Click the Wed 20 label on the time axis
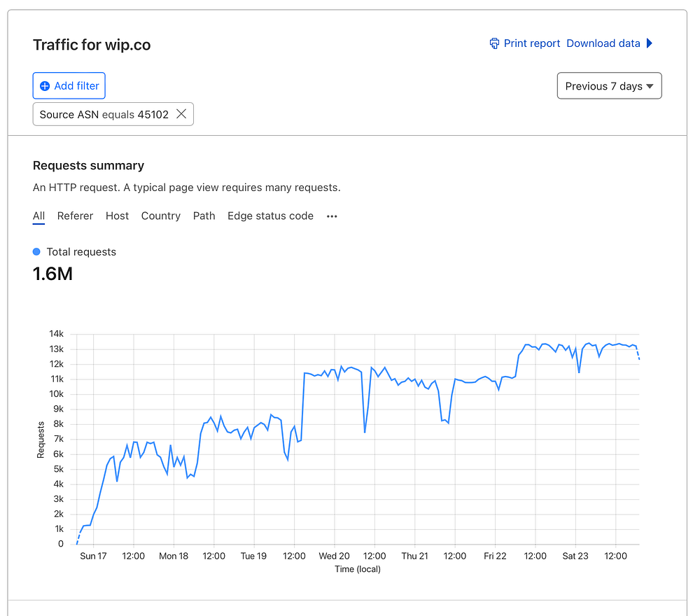 (x=334, y=556)
